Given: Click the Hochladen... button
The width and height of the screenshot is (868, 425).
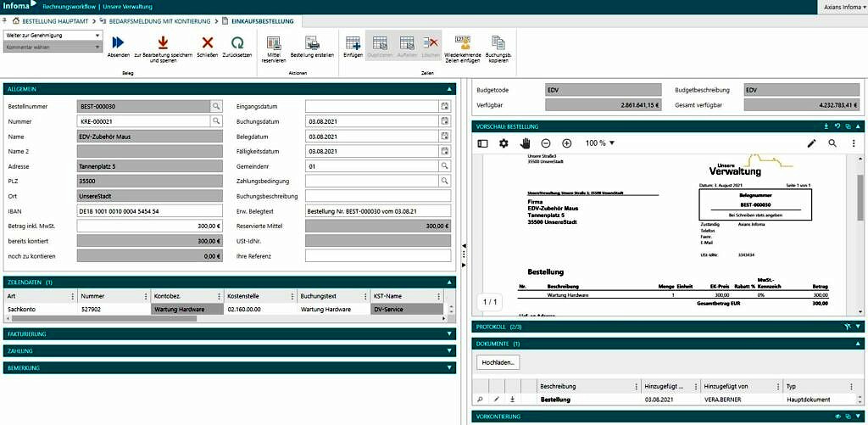Looking at the screenshot, I should (x=498, y=362).
